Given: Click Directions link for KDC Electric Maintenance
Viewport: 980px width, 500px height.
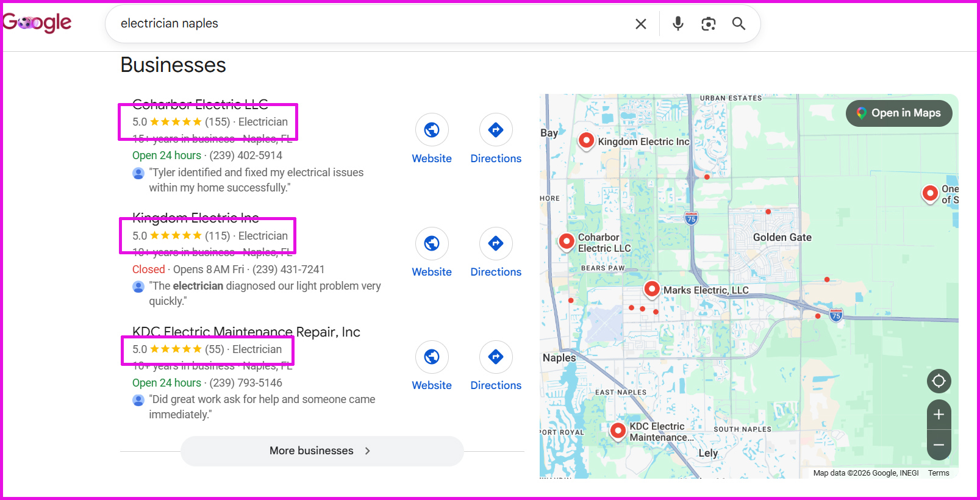Looking at the screenshot, I should point(496,385).
